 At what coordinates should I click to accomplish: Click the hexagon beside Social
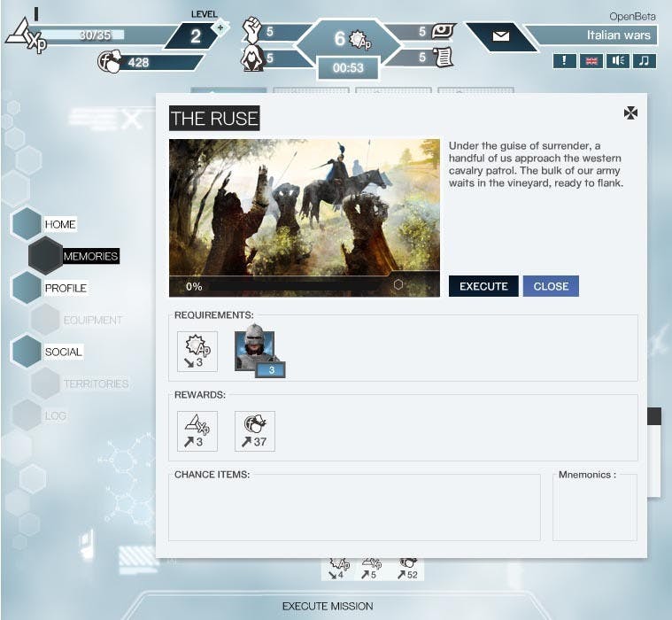27,352
